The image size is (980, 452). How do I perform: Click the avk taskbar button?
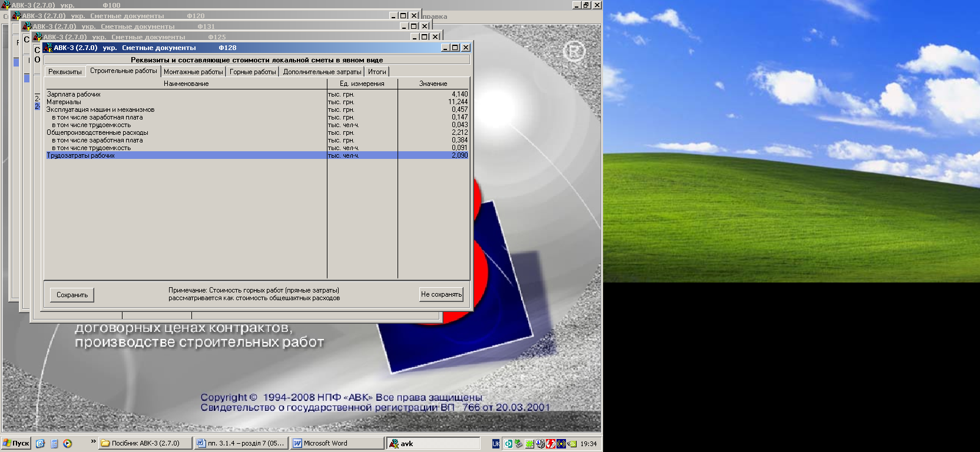(x=433, y=443)
